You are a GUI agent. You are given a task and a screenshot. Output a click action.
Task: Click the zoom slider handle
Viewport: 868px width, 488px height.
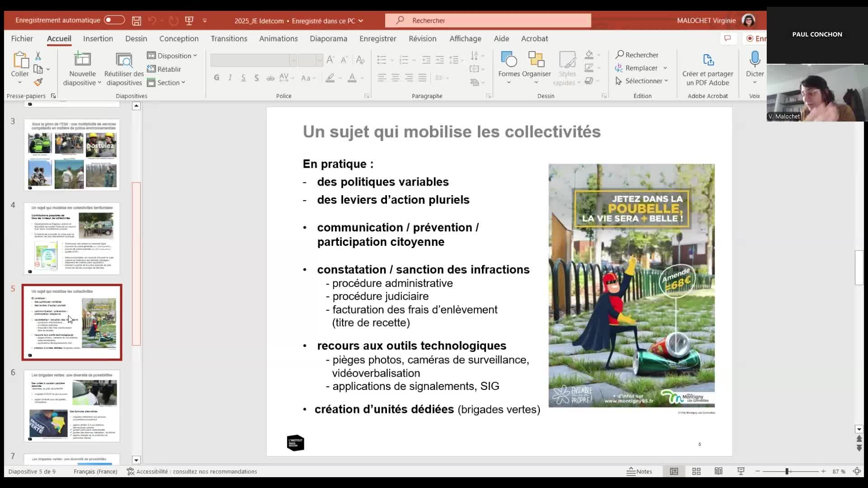tap(787, 471)
